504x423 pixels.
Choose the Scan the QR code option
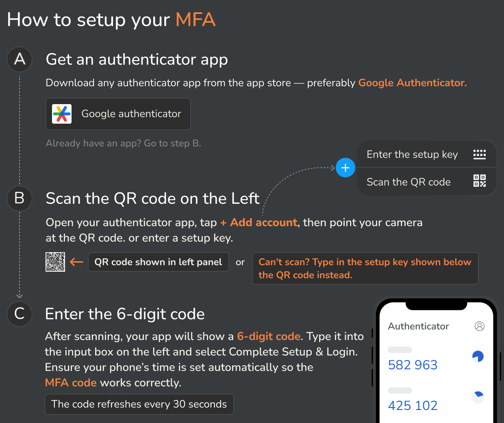point(408,182)
